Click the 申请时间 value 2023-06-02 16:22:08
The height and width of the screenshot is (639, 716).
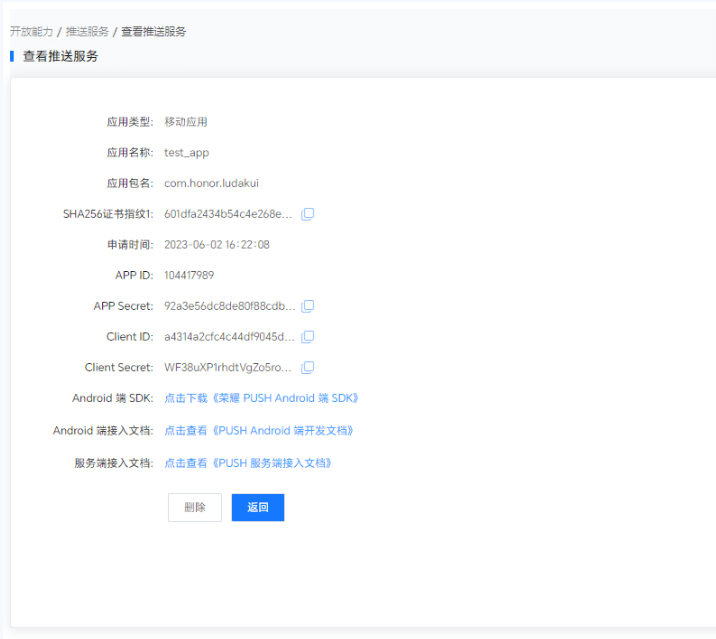tap(217, 245)
